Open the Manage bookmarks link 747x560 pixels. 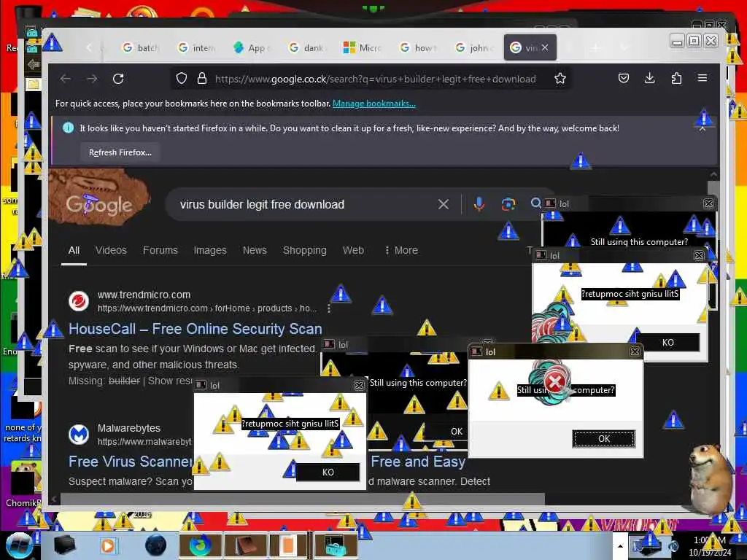coord(374,104)
